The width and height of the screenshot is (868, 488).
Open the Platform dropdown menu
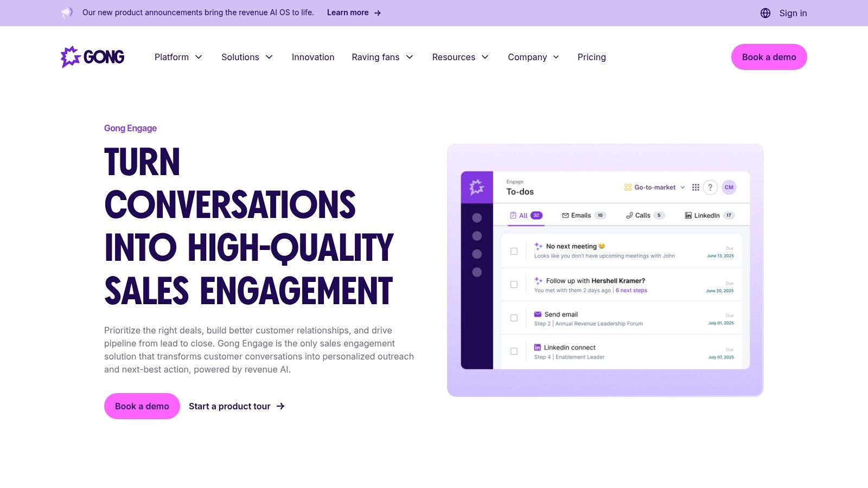click(x=178, y=57)
